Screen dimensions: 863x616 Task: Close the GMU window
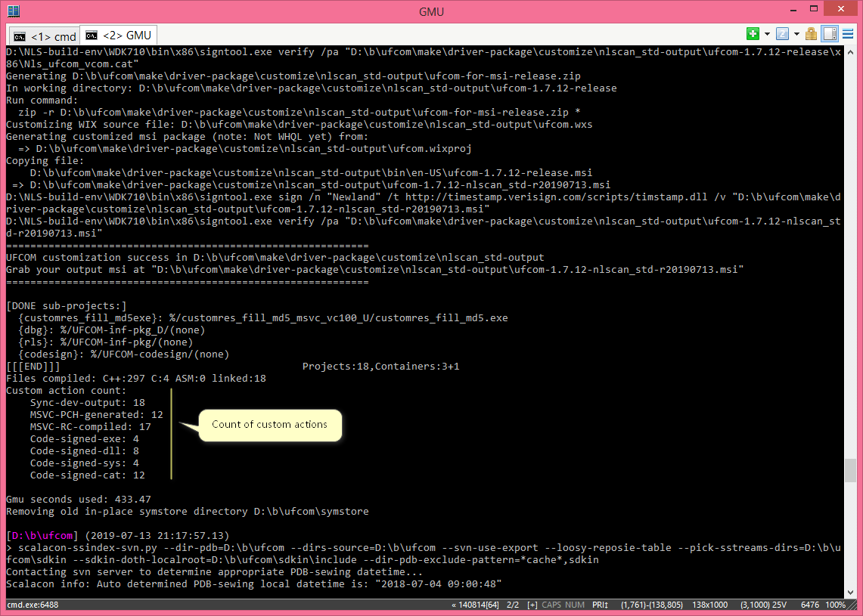tap(842, 9)
